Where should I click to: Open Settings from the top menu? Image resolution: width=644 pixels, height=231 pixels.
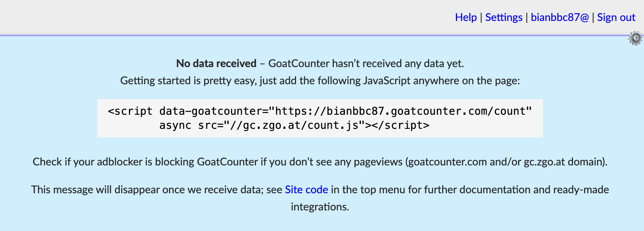click(504, 18)
